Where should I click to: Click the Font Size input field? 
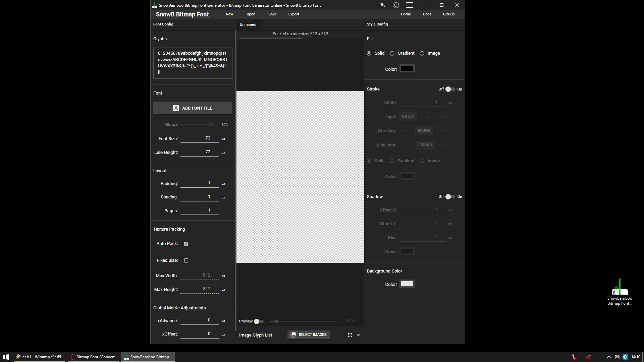[200, 138]
